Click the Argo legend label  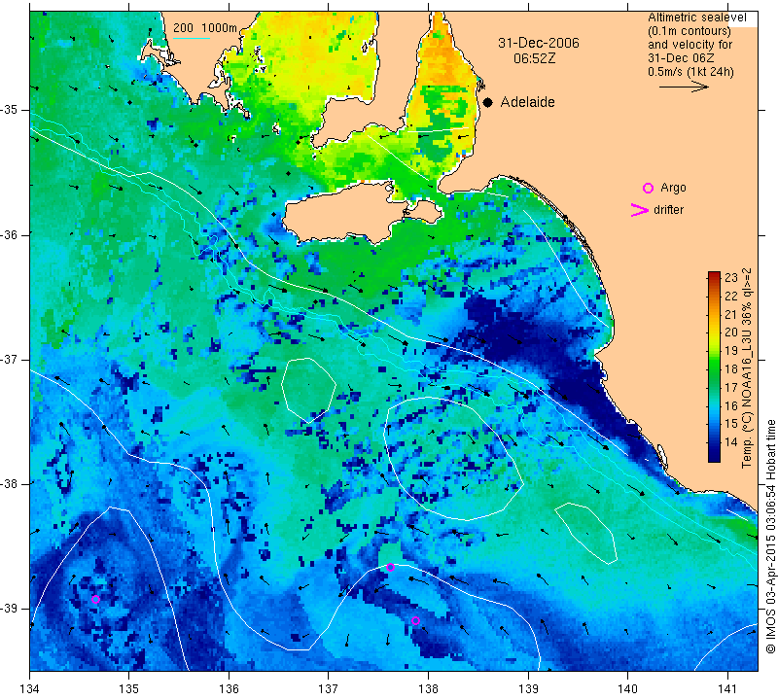pyautogui.click(x=673, y=188)
